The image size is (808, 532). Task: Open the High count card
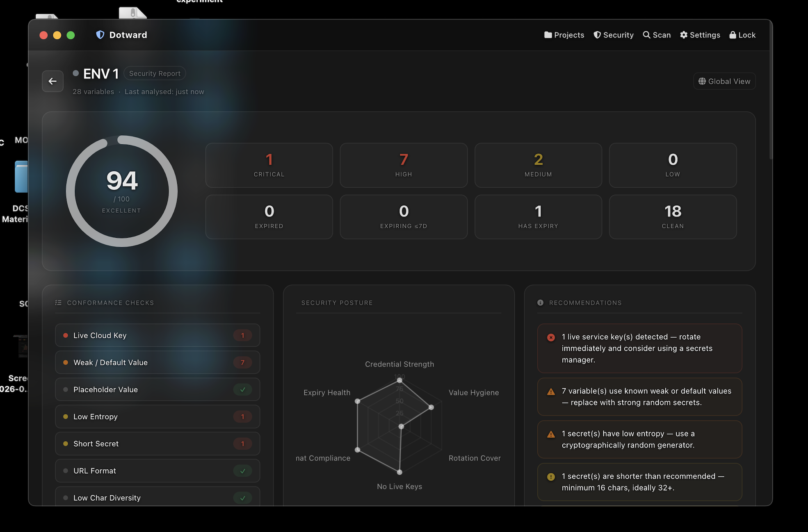tap(404, 165)
